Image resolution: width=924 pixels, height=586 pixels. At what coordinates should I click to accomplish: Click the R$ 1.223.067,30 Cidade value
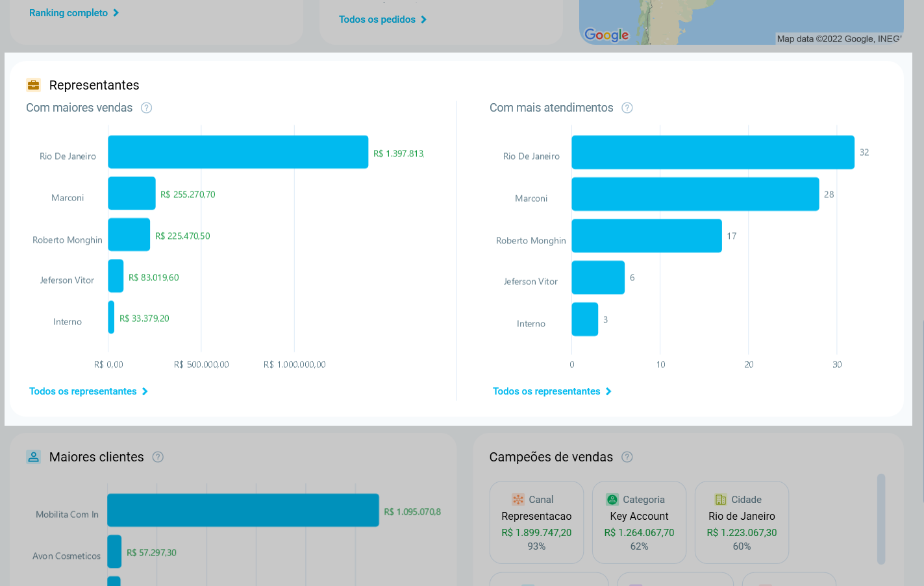click(x=742, y=533)
